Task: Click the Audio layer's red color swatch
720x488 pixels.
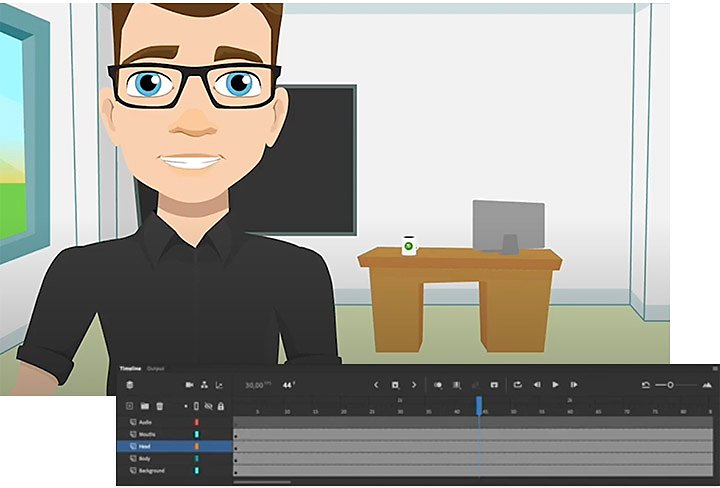Action: (x=197, y=422)
